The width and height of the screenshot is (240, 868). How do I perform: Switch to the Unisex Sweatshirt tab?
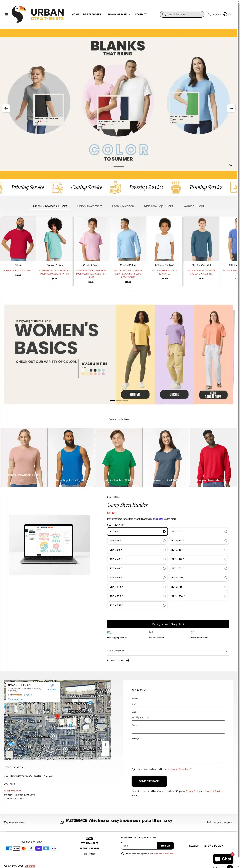click(89, 206)
